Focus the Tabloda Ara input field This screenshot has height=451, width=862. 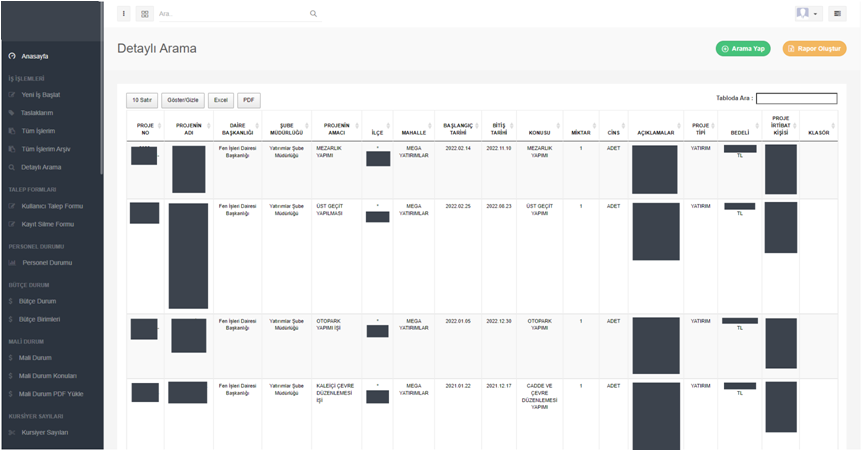pos(796,99)
